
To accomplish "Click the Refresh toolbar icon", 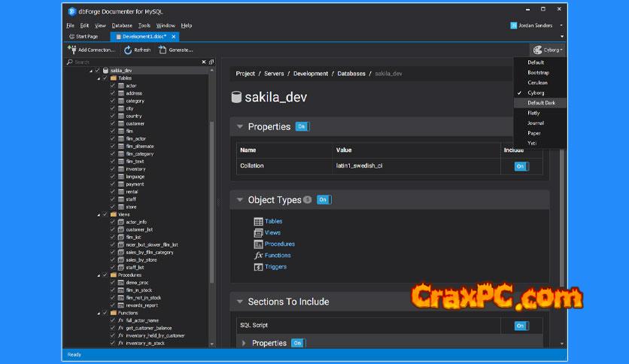I will click(x=129, y=50).
